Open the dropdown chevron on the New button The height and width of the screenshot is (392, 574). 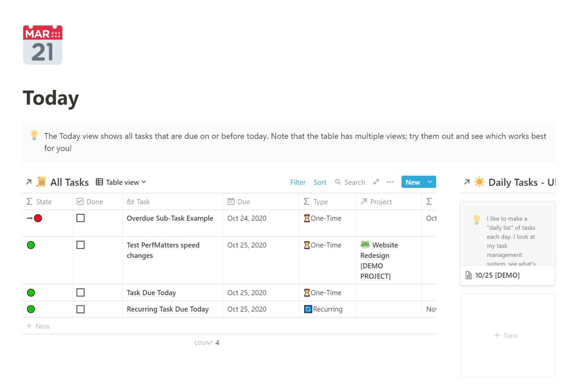(x=429, y=182)
